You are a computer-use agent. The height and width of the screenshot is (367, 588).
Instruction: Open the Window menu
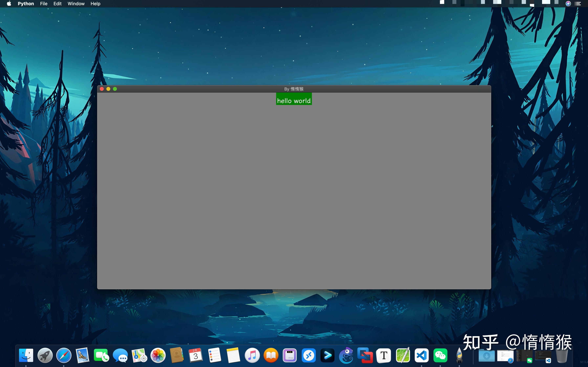point(76,4)
